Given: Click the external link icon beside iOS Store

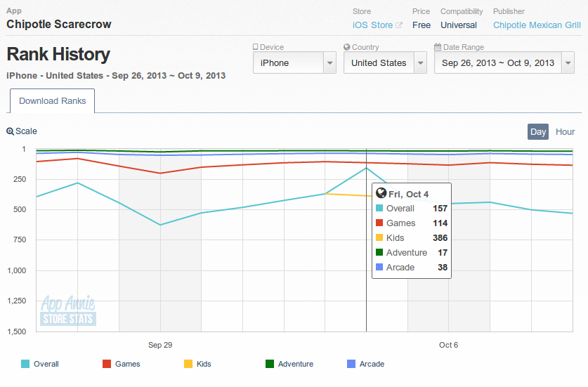Looking at the screenshot, I should coord(399,25).
